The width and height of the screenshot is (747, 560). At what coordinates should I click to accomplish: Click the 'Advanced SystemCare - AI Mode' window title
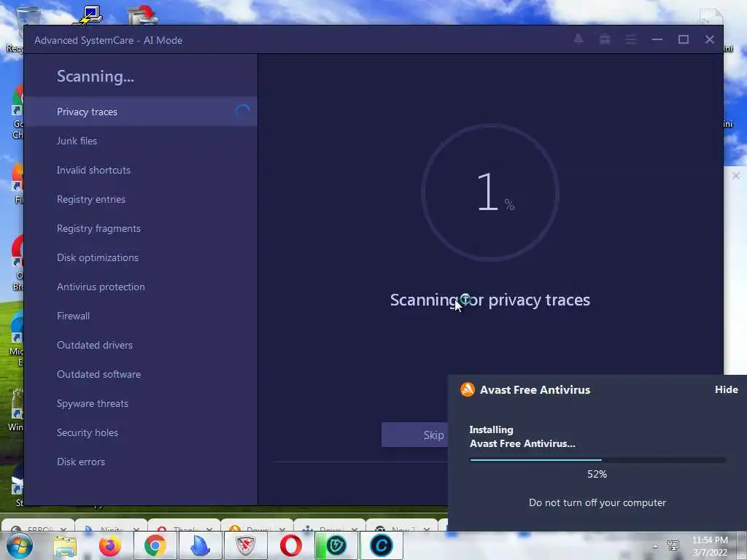pyautogui.click(x=108, y=41)
